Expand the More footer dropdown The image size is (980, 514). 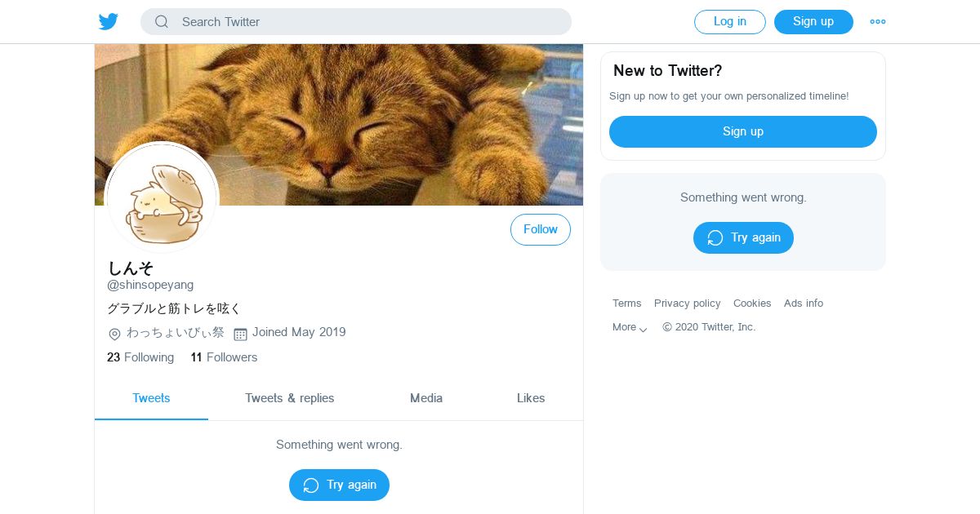(629, 327)
